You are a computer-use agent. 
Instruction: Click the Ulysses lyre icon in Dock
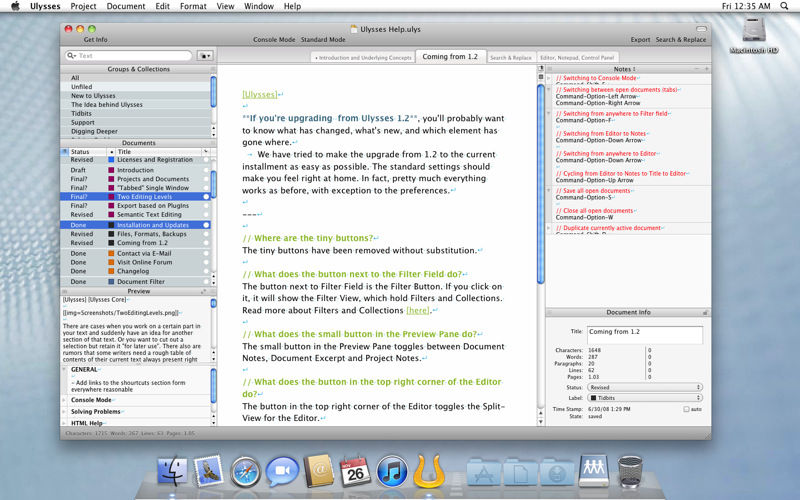coord(429,471)
